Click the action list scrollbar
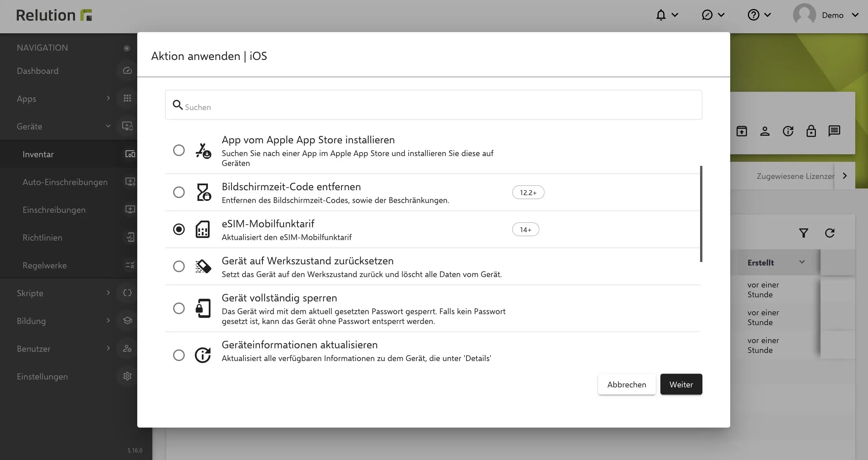The height and width of the screenshot is (460, 868). point(701,214)
